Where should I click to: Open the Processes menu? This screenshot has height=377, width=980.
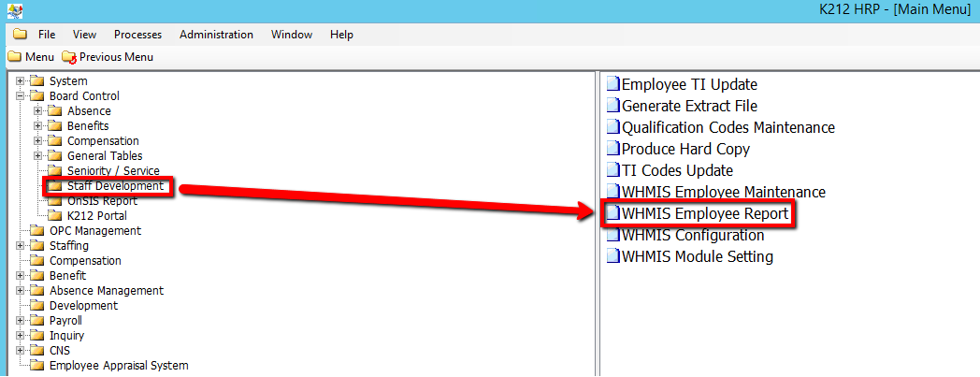(137, 35)
